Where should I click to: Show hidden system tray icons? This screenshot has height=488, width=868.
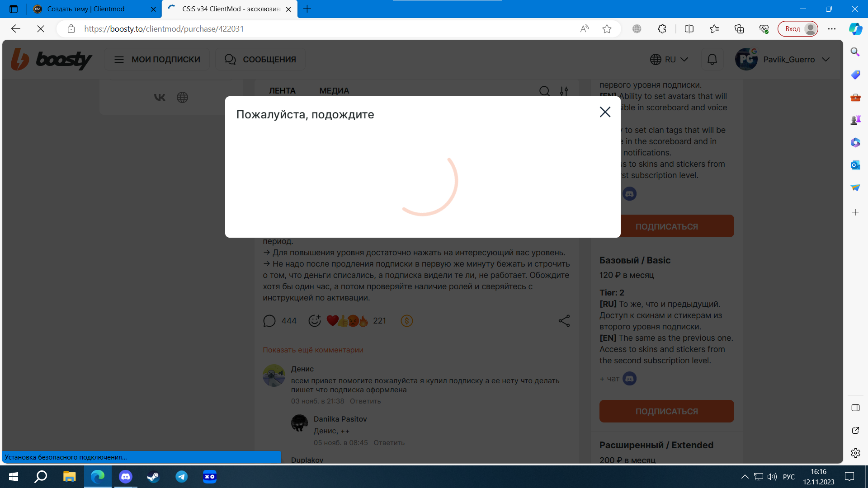(745, 477)
